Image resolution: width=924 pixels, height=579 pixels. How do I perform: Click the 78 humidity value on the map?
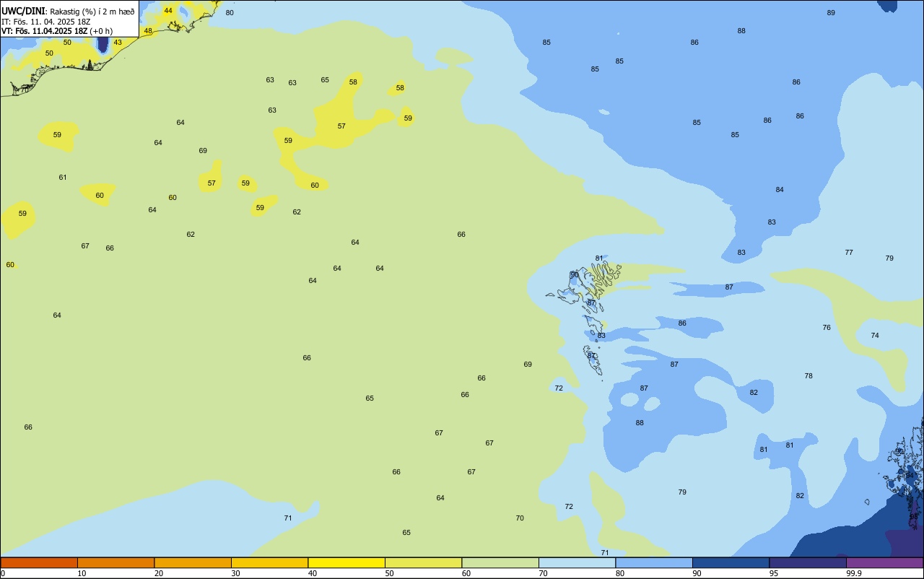click(808, 376)
